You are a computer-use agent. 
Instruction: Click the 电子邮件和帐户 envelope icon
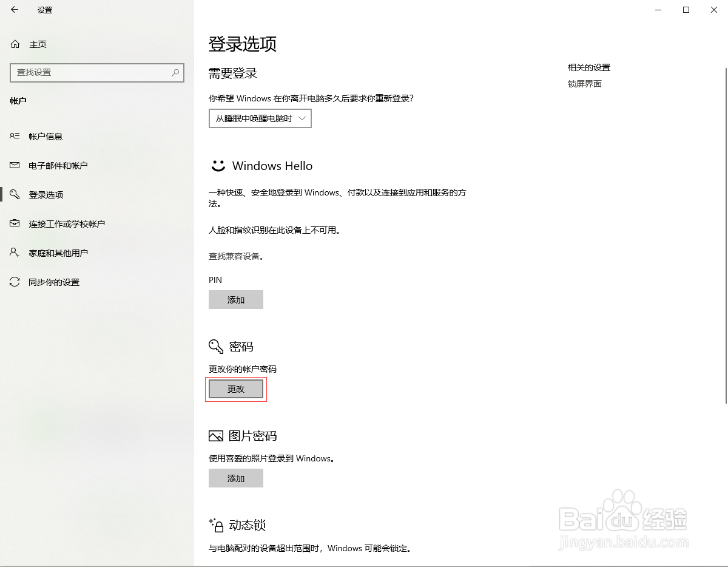(x=14, y=165)
